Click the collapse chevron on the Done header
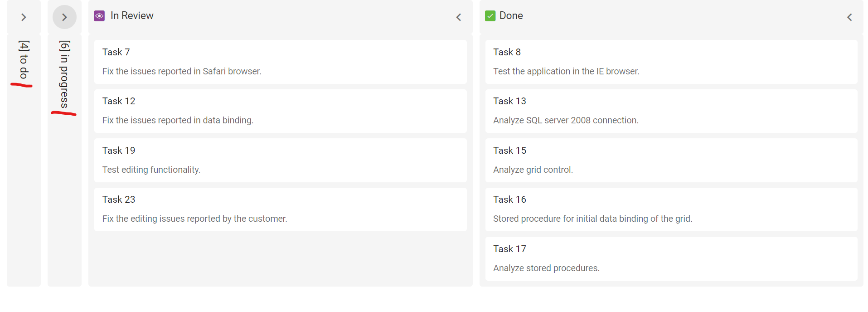 (850, 17)
